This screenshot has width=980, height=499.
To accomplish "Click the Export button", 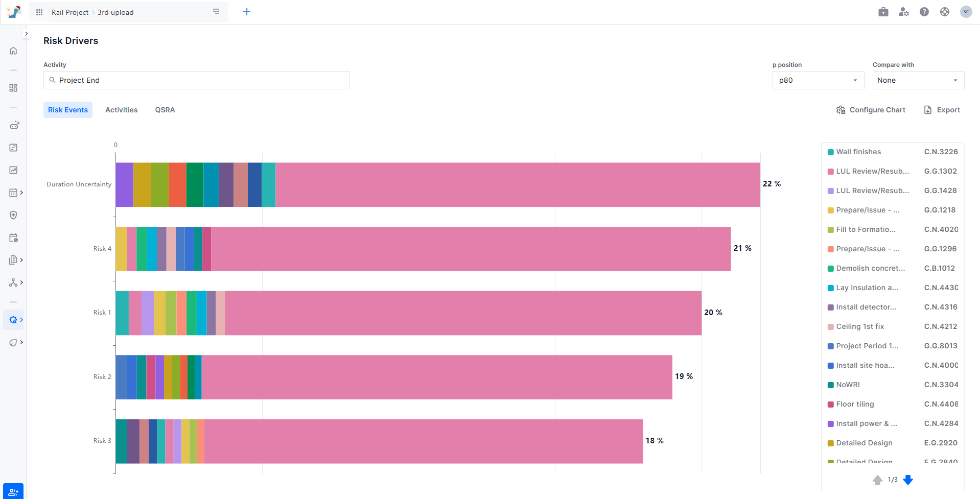I will coord(942,110).
